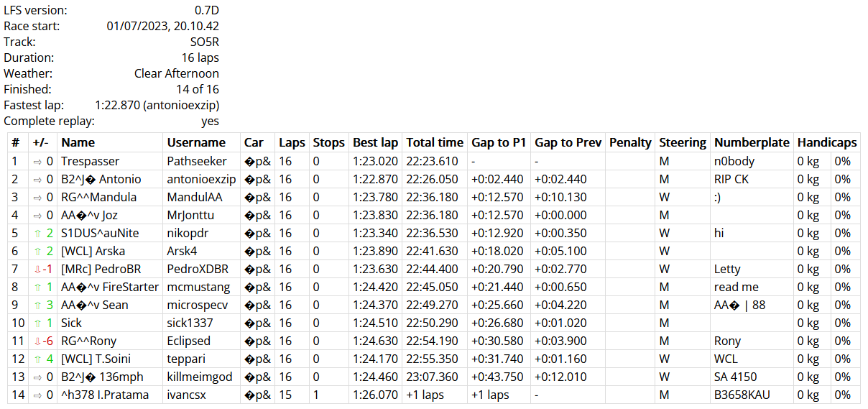Click the track value SO5R
This screenshot has width=868, height=409.
(204, 42)
